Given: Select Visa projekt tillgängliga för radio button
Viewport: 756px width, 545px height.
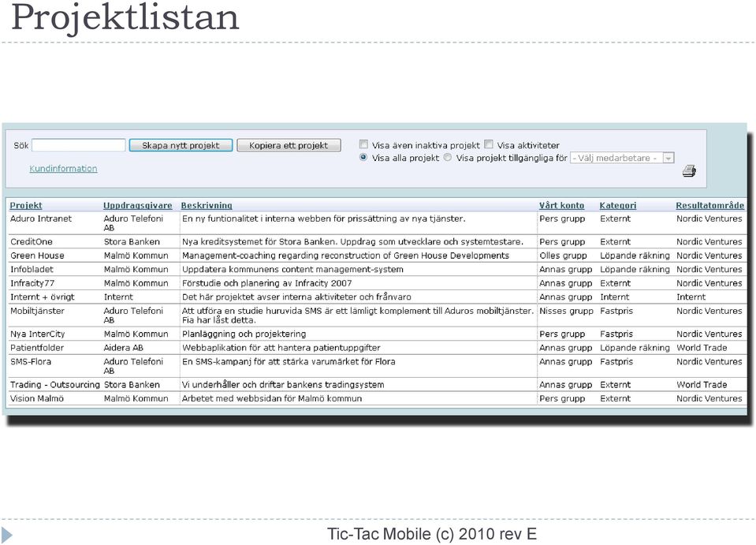Looking at the screenshot, I should pos(448,157).
